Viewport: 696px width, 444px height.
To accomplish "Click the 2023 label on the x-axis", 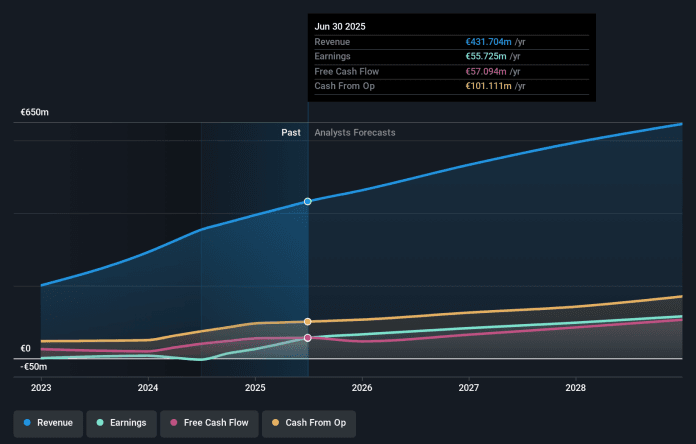I will tap(41, 387).
